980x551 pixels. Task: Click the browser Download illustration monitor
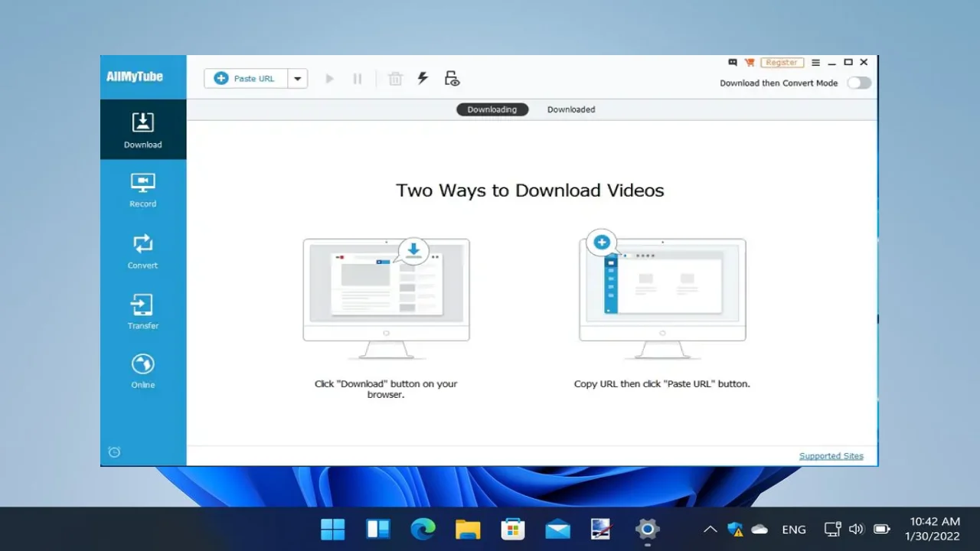(x=387, y=298)
